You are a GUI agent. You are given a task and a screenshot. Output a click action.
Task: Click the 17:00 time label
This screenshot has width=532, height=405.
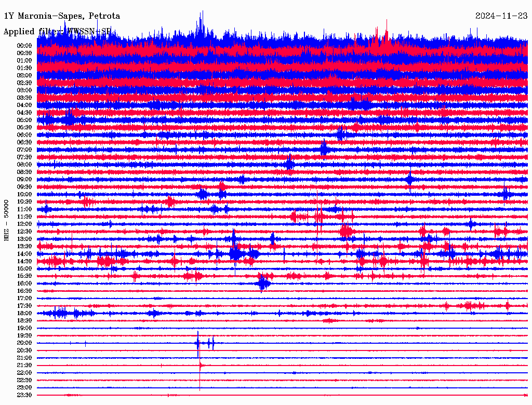click(x=24, y=299)
